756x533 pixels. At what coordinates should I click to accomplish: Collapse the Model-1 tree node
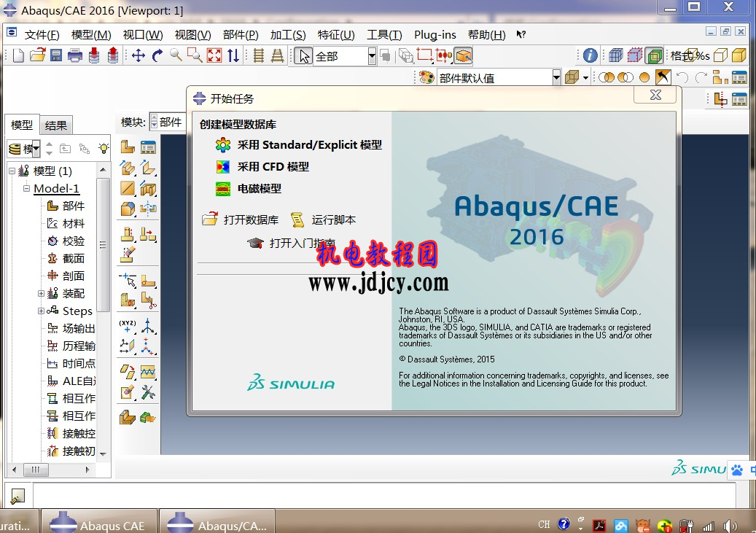pos(26,188)
